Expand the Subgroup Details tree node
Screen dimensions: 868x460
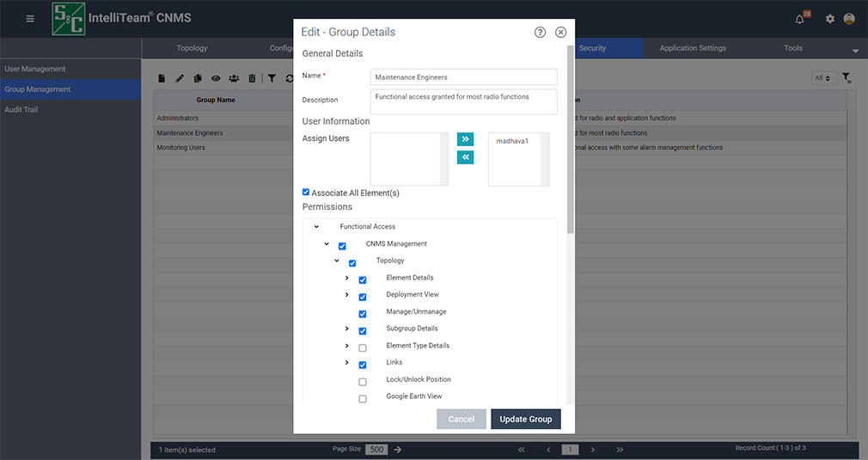point(347,328)
